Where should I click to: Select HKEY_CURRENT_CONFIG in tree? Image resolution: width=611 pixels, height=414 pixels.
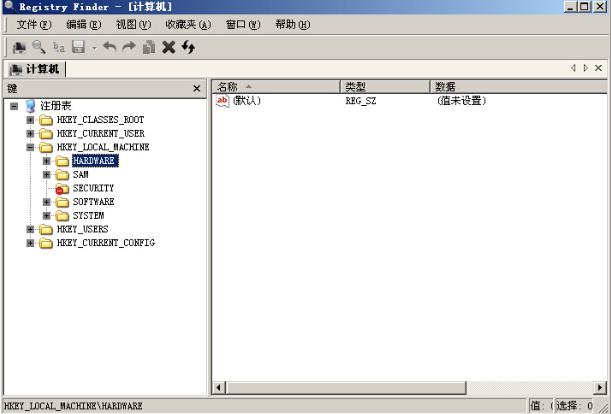106,243
